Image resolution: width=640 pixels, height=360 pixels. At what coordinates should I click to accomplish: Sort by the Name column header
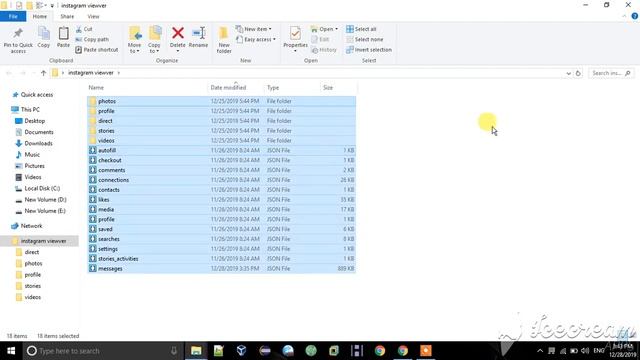[x=96, y=88]
